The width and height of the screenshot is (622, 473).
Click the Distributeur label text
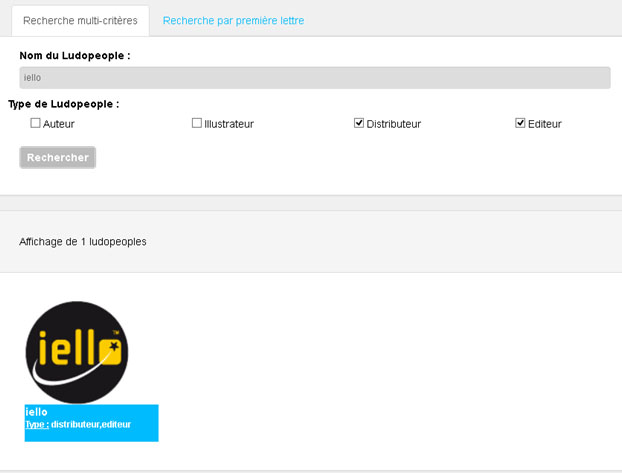pyautogui.click(x=394, y=124)
